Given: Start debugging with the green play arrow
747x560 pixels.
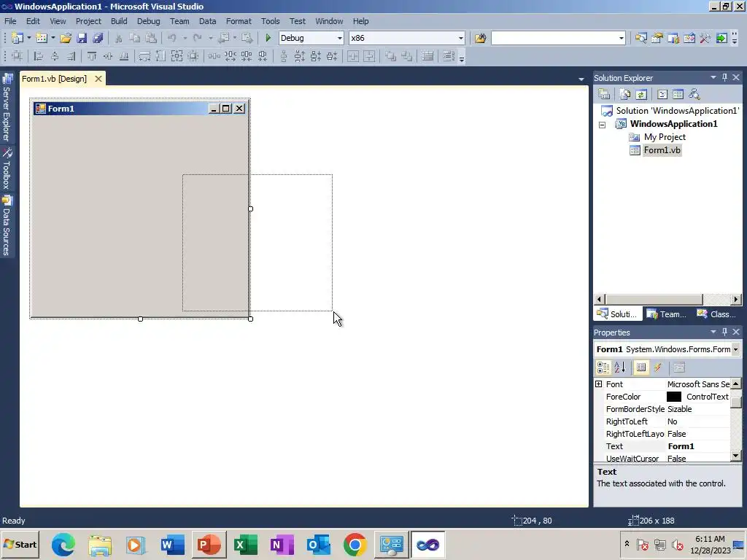Looking at the screenshot, I should coord(268,38).
